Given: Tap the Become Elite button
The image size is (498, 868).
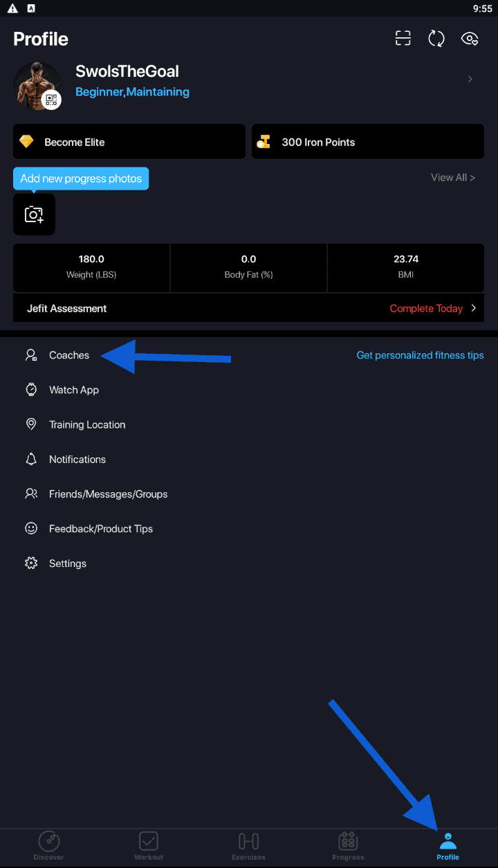Looking at the screenshot, I should (129, 142).
